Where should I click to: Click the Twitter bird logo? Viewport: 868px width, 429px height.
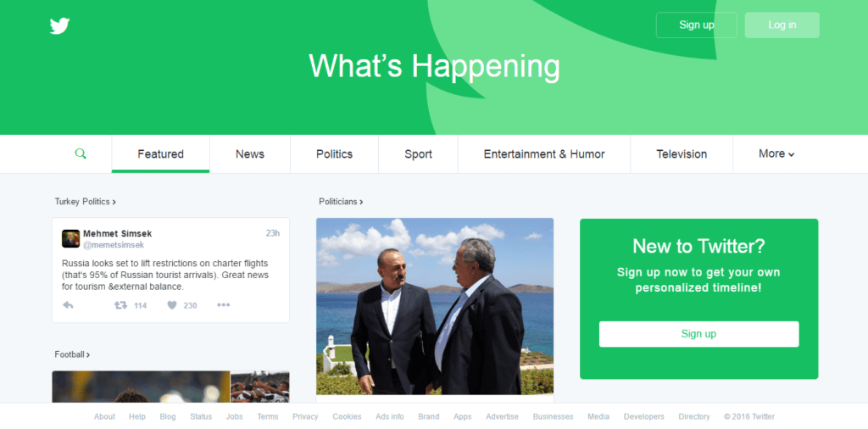click(x=60, y=26)
